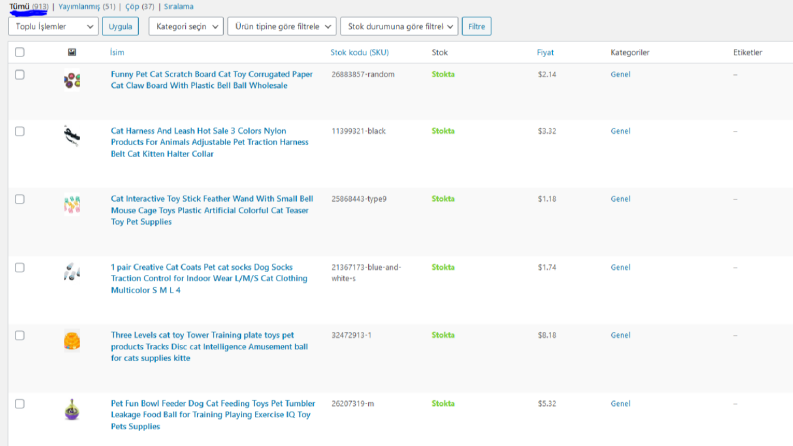Open the Pet Fun Bowl Feeder product link
This screenshot has width=793, height=446.
click(x=213, y=415)
